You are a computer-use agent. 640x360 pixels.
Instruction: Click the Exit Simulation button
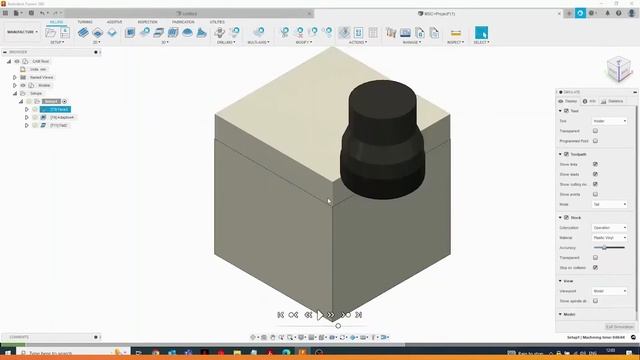[620, 327]
